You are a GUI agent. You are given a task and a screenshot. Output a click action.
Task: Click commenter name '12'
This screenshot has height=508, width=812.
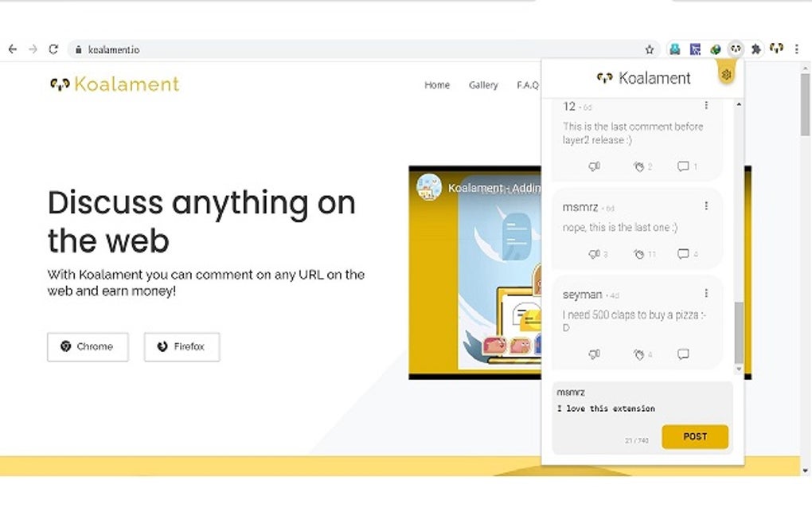(568, 106)
